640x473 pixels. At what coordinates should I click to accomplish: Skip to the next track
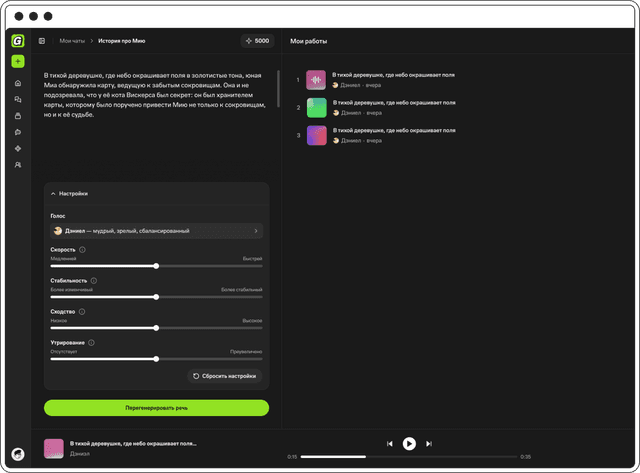[x=429, y=443]
